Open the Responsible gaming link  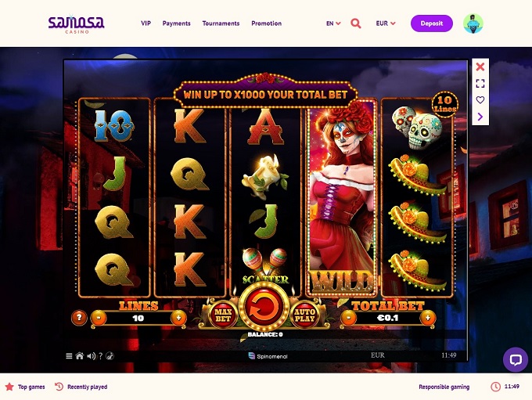444,387
